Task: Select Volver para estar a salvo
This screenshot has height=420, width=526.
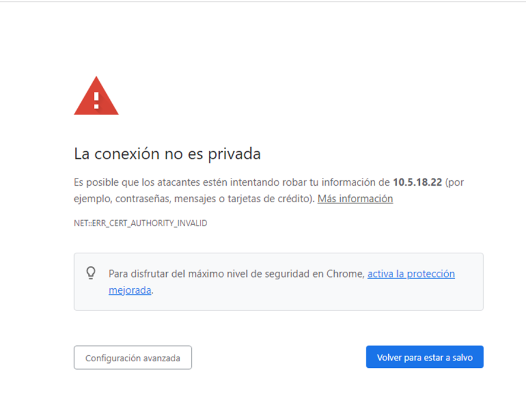Action: click(424, 357)
